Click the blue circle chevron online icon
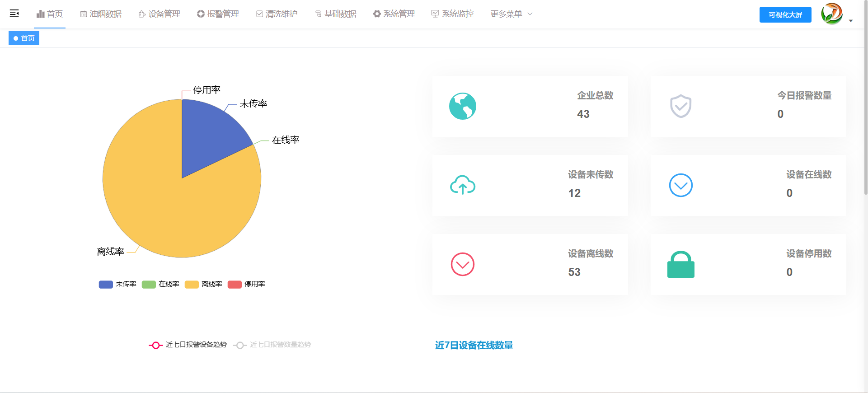Viewport: 868px width, 393px height. coord(680,185)
